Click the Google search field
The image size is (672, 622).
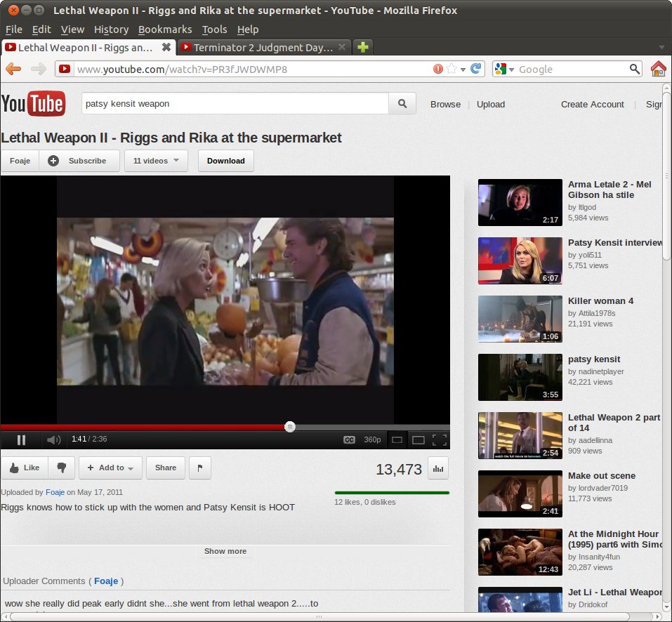tap(572, 70)
